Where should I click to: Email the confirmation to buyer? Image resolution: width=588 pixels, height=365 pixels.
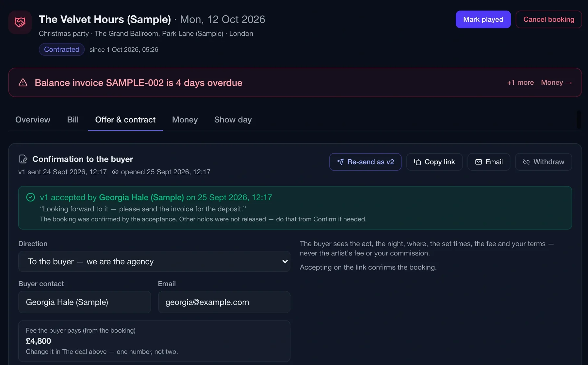click(x=489, y=162)
